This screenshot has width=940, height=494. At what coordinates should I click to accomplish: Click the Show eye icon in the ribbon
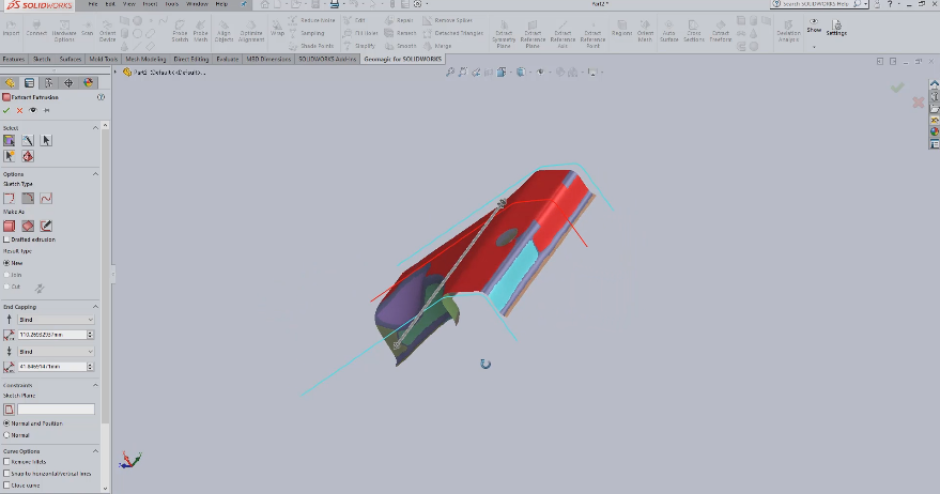[x=814, y=23]
